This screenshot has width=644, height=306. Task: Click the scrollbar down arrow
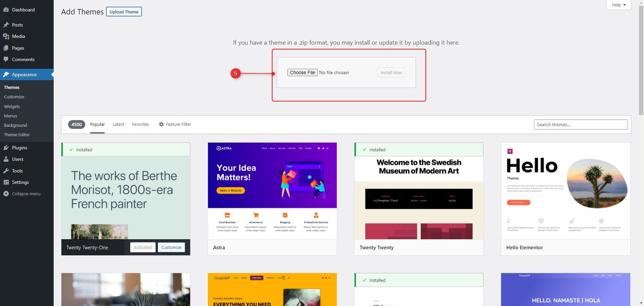(x=641, y=303)
